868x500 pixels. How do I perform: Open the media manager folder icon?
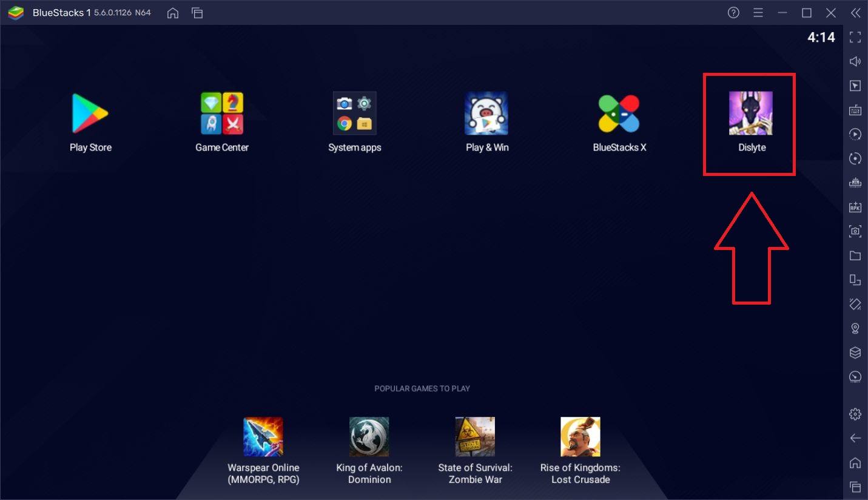pos(855,255)
